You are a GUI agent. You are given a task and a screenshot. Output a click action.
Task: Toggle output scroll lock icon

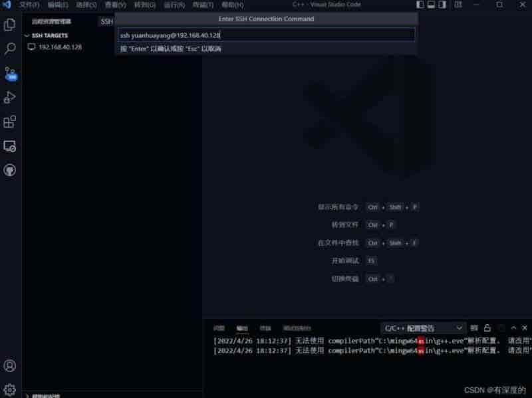(487, 328)
